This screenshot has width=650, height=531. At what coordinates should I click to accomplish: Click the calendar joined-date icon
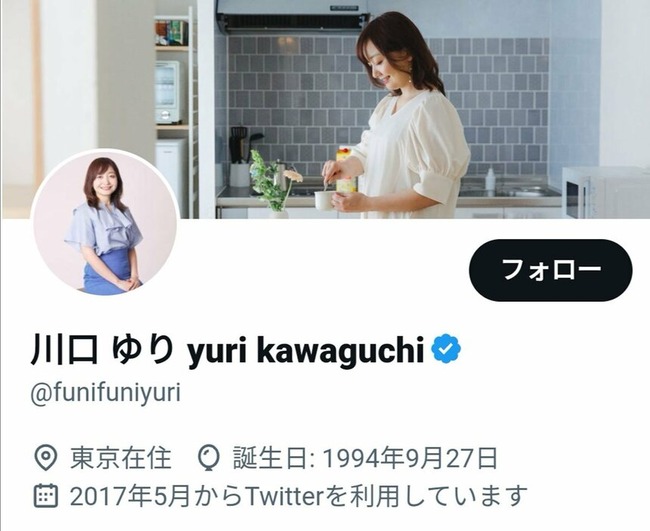[x=45, y=495]
